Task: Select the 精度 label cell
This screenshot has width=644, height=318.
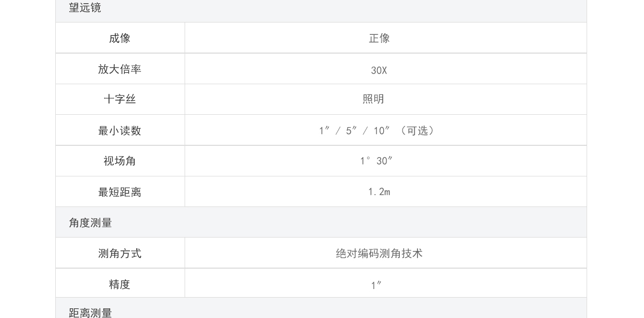Action: pyautogui.click(x=120, y=283)
